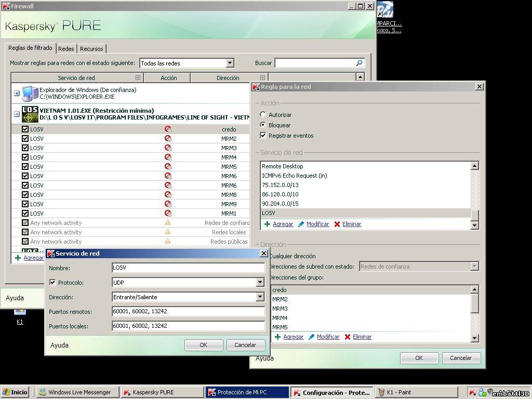Viewport: 532px width, 399px height.
Task: Click the block action icon in MRM9 row
Action: [168, 204]
